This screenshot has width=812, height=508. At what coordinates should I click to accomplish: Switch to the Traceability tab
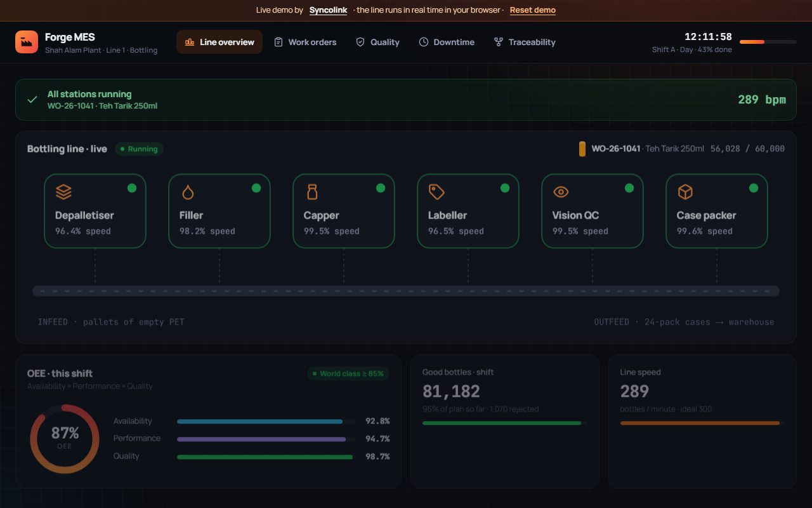[x=525, y=42]
